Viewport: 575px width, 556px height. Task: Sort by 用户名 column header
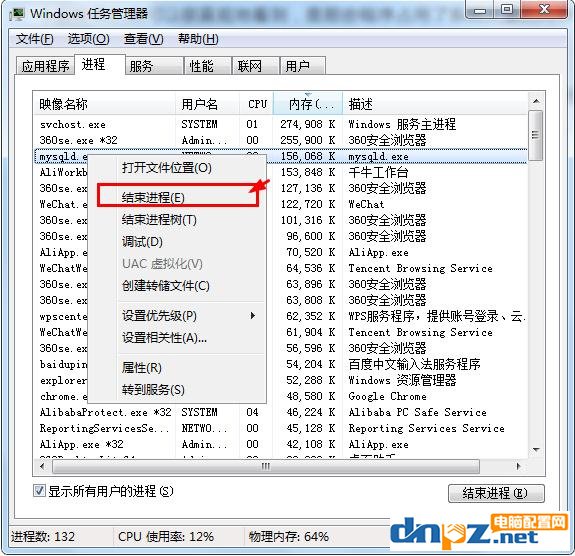207,104
